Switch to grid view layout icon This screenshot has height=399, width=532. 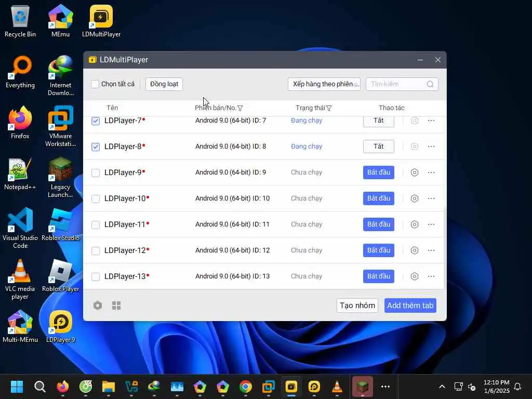tap(116, 305)
